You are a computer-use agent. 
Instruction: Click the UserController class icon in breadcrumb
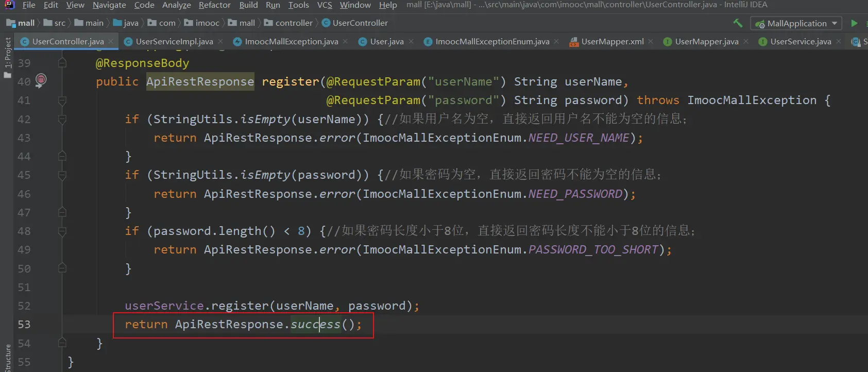pos(326,23)
